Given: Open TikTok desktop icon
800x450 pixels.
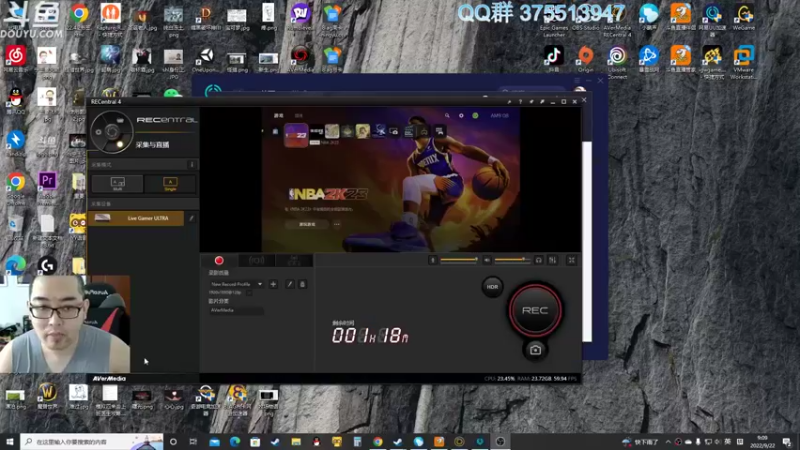Looking at the screenshot, I should [x=554, y=59].
